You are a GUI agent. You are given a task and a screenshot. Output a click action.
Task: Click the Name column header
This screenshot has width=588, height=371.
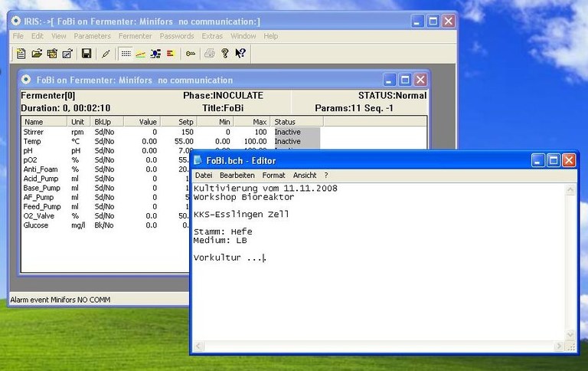click(44, 122)
